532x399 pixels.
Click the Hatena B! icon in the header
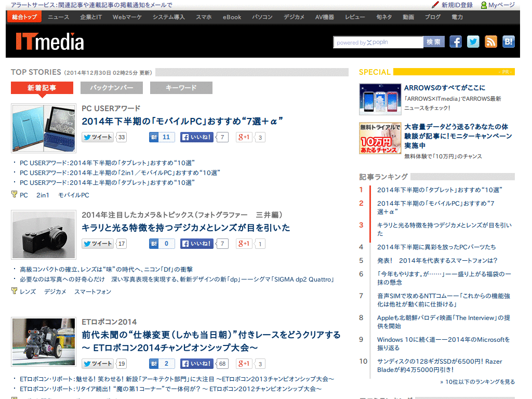point(509,42)
